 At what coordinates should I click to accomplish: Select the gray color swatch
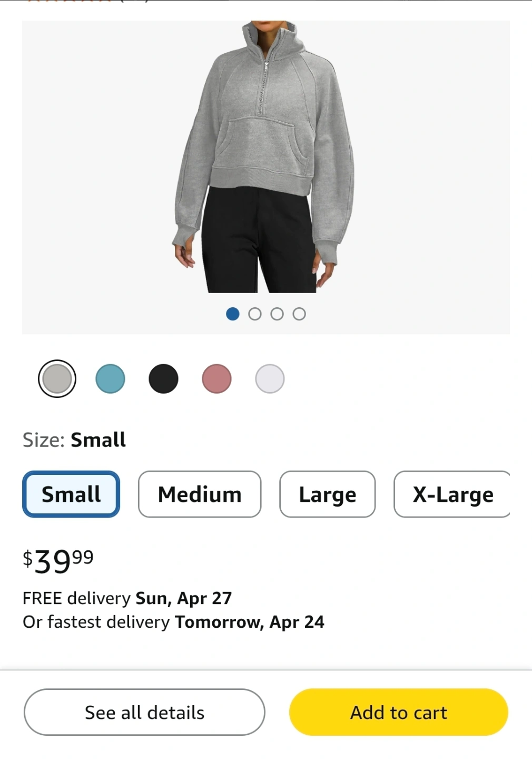pos(57,378)
